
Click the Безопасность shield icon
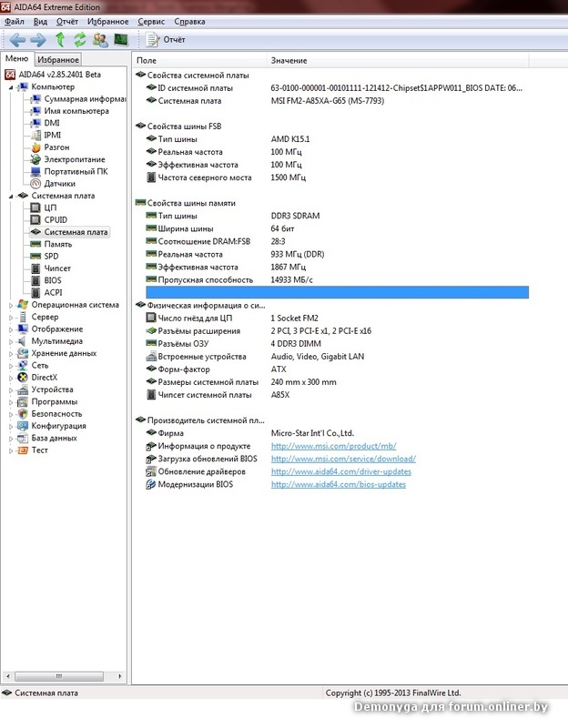coord(23,414)
